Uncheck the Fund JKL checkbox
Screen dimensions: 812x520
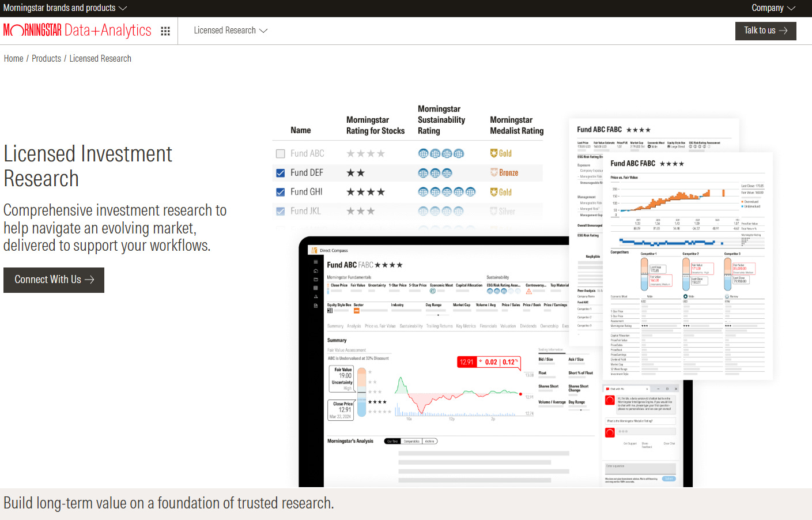point(281,212)
